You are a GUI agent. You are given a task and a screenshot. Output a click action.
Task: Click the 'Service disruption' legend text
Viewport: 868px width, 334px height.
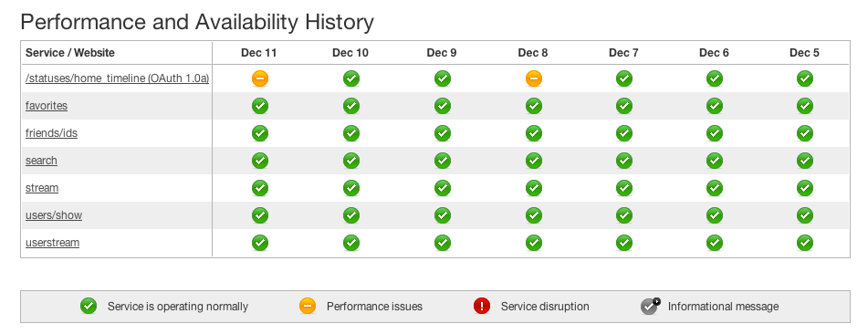[545, 307]
